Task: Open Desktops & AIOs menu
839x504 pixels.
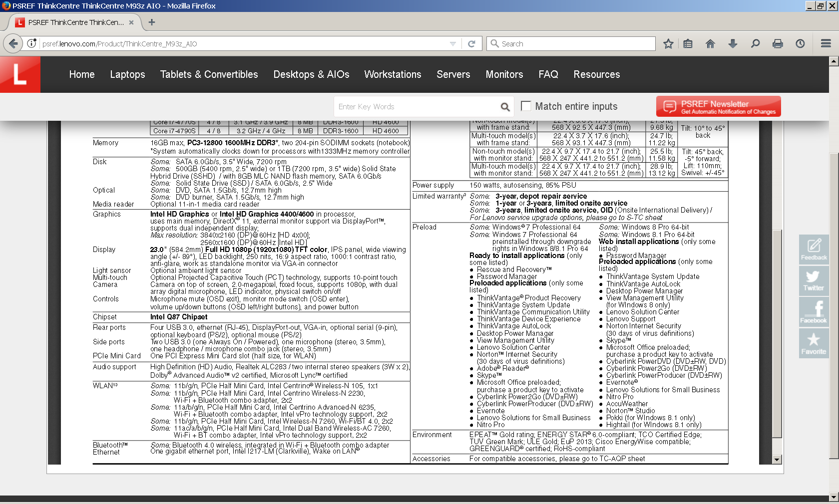Action: click(x=311, y=74)
